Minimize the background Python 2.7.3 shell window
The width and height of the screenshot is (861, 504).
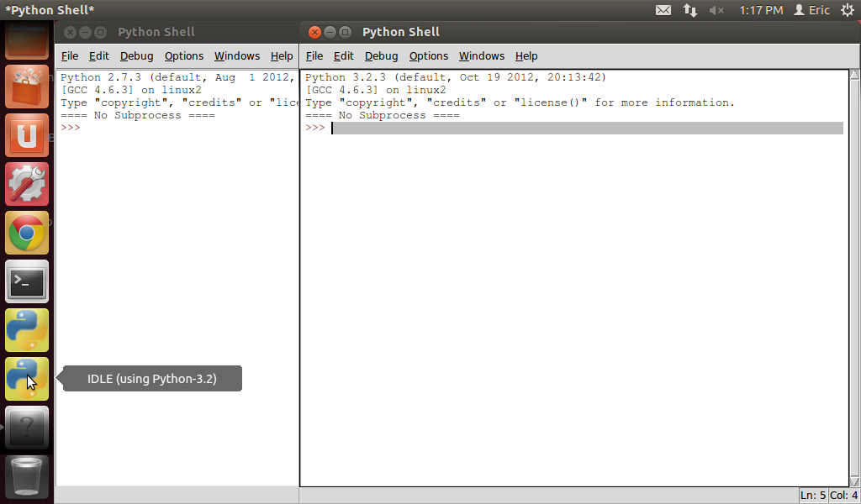click(85, 33)
